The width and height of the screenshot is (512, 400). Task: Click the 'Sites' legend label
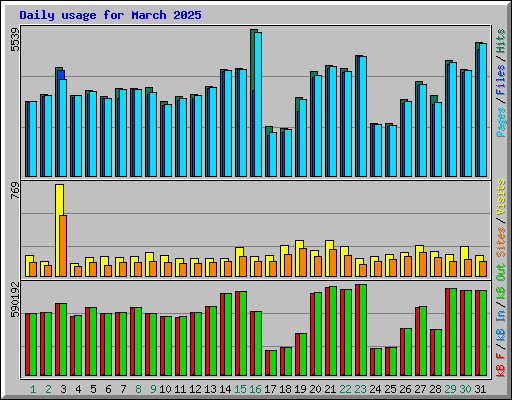[500, 242]
